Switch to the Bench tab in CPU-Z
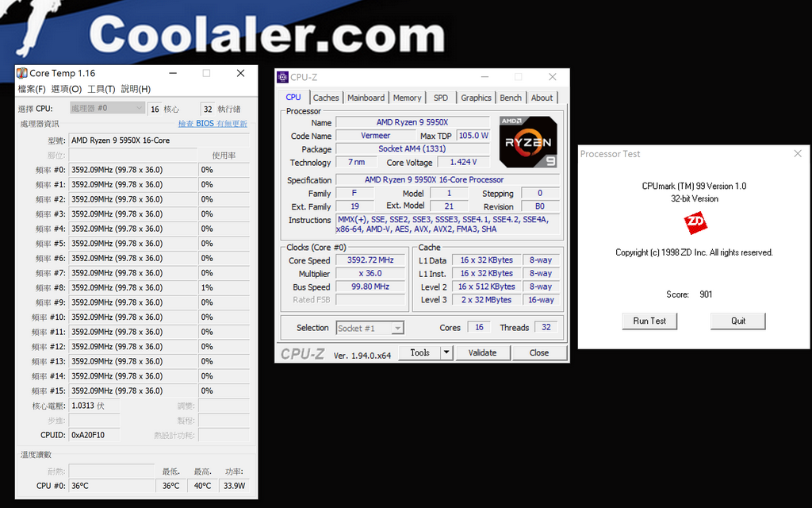 pos(511,98)
